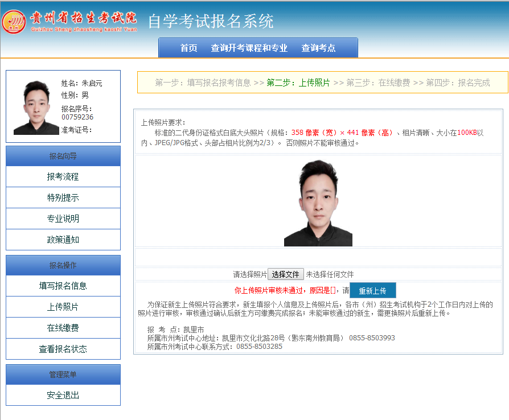Open the 专业说明 section
The height and width of the screenshot is (420, 509).
point(63,219)
